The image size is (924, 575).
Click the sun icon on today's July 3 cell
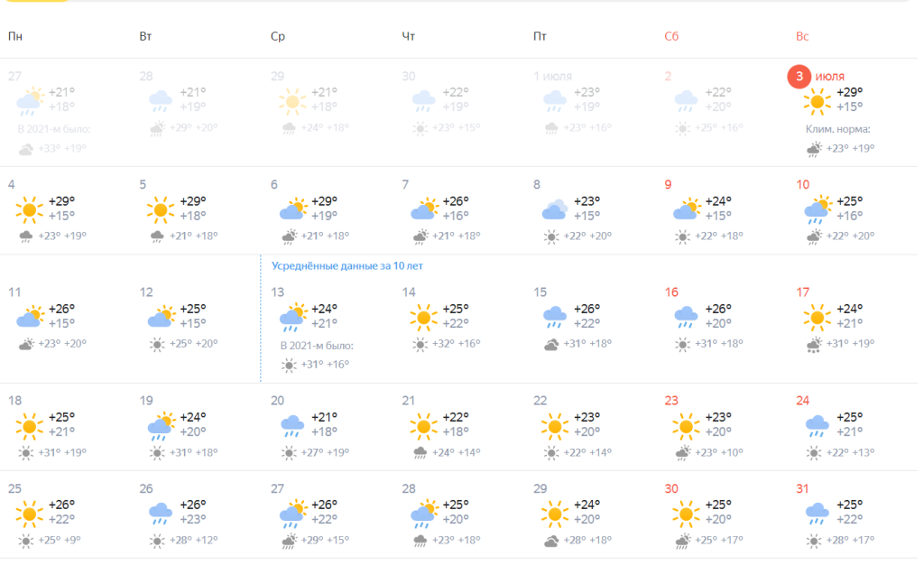click(818, 100)
